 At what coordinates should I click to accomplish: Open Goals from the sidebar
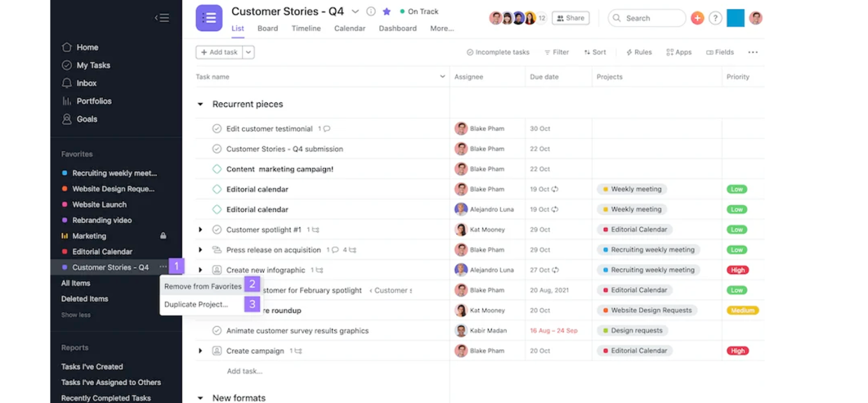[x=86, y=119]
